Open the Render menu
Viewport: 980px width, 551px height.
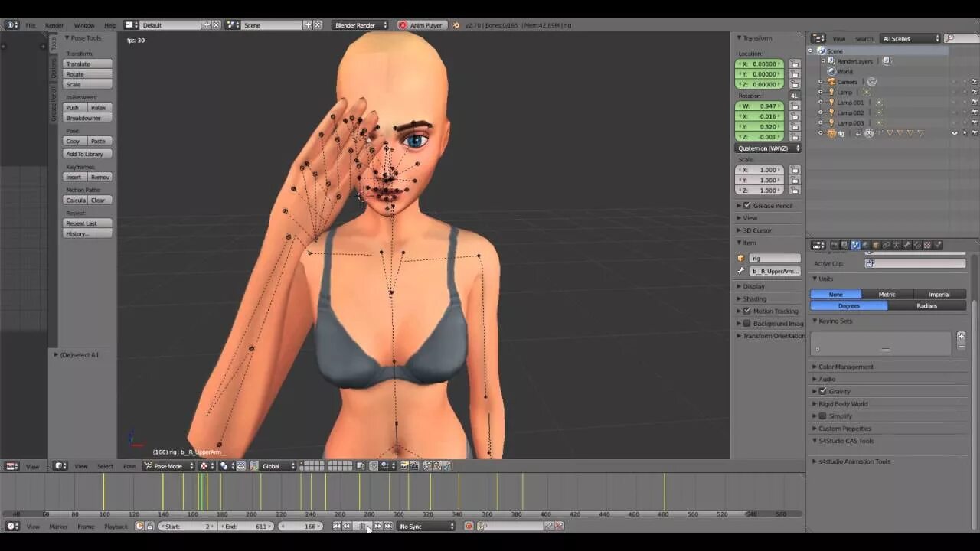click(54, 25)
